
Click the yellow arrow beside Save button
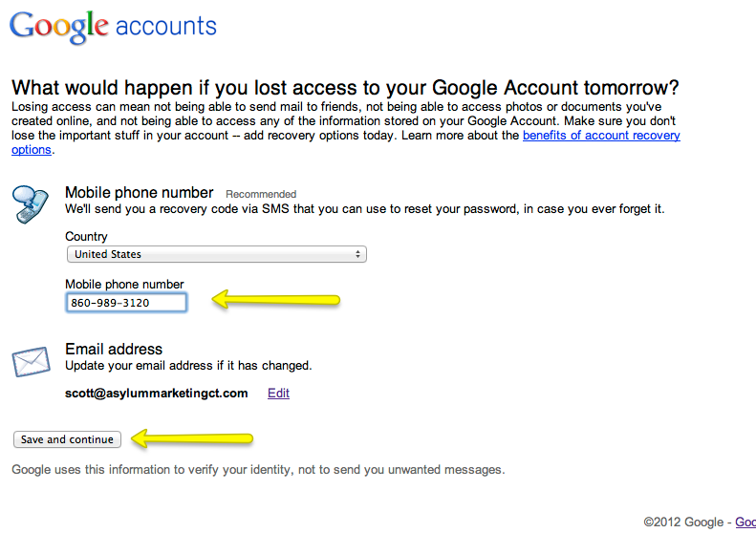click(191, 439)
